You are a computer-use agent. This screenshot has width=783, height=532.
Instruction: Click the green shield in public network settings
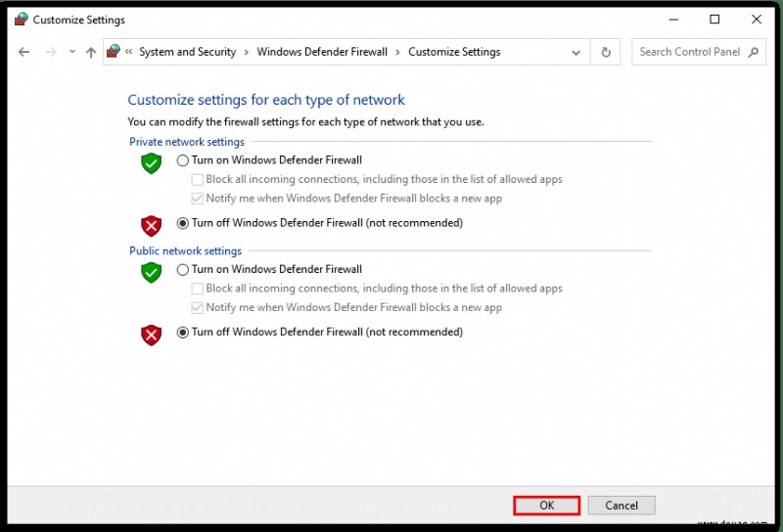[x=151, y=273]
